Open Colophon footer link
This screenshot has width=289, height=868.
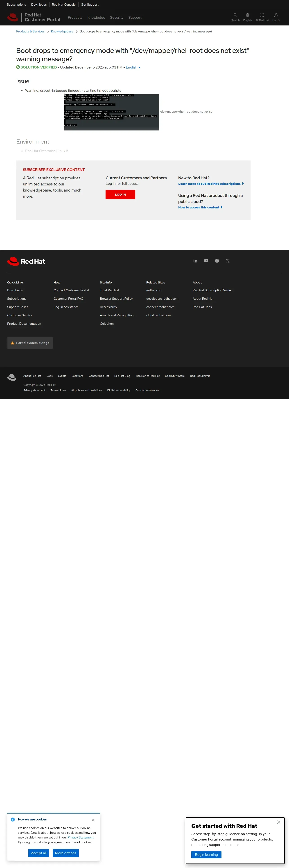pos(107,324)
